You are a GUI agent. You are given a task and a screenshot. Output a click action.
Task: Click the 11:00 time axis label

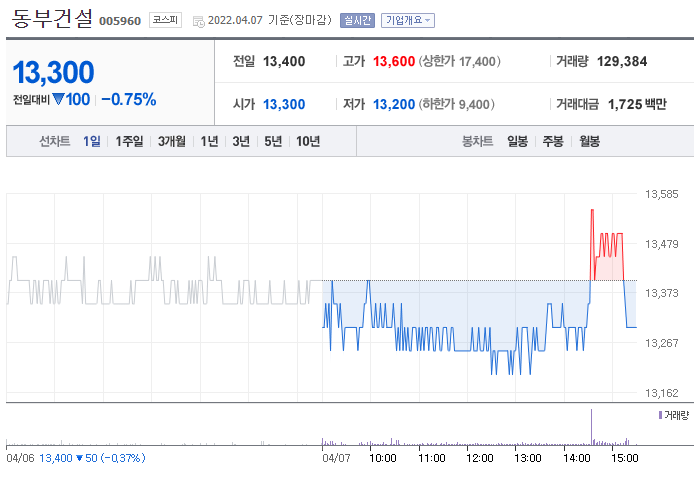431,458
